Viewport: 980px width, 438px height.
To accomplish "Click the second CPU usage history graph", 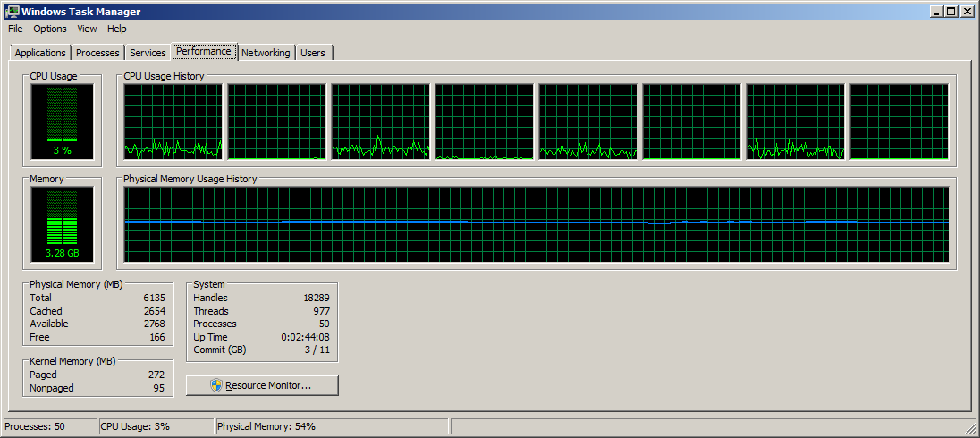I will click(x=277, y=122).
